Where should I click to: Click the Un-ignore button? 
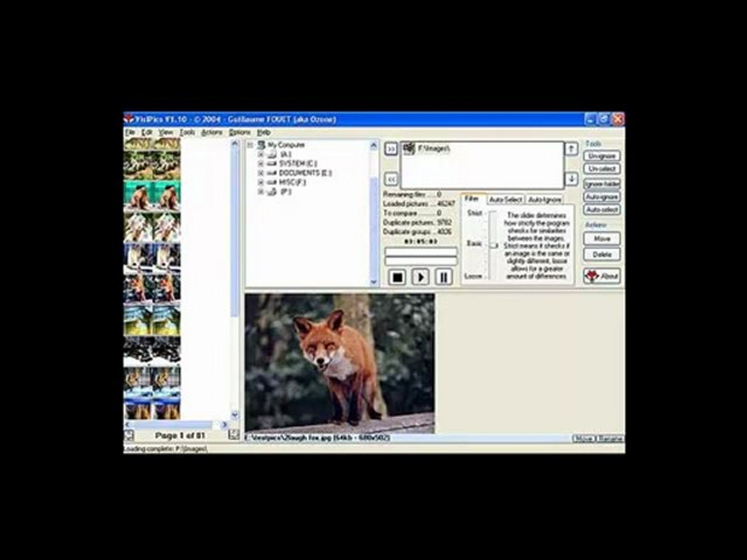point(602,156)
